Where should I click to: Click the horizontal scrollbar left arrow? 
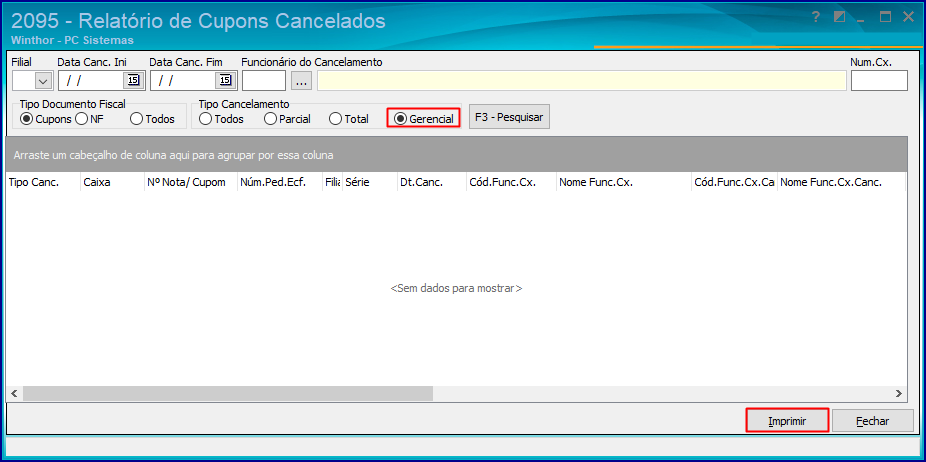(14, 393)
